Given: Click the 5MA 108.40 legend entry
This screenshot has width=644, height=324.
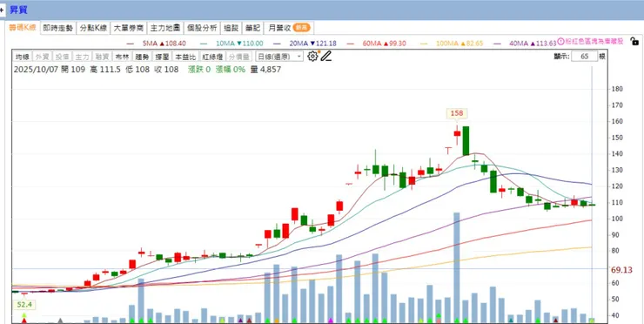Looking at the screenshot, I should coord(157,44).
